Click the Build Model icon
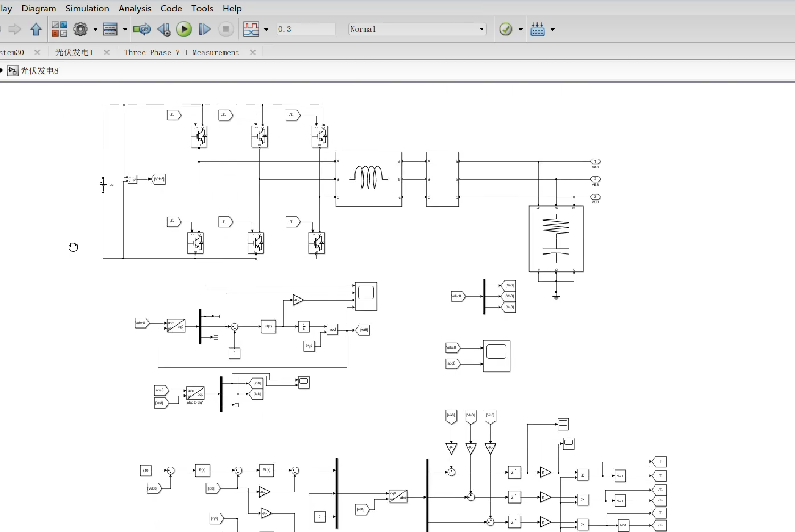This screenshot has height=532, width=795. click(538, 29)
